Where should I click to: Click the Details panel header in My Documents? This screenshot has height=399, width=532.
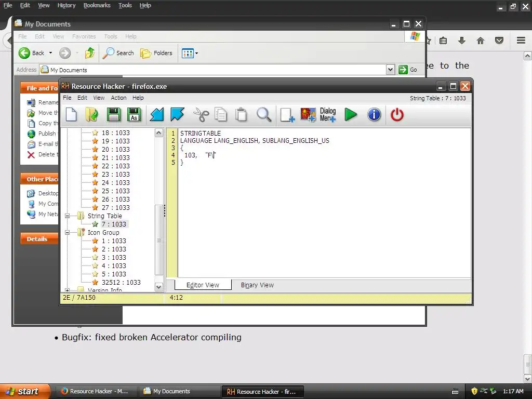[39, 239]
